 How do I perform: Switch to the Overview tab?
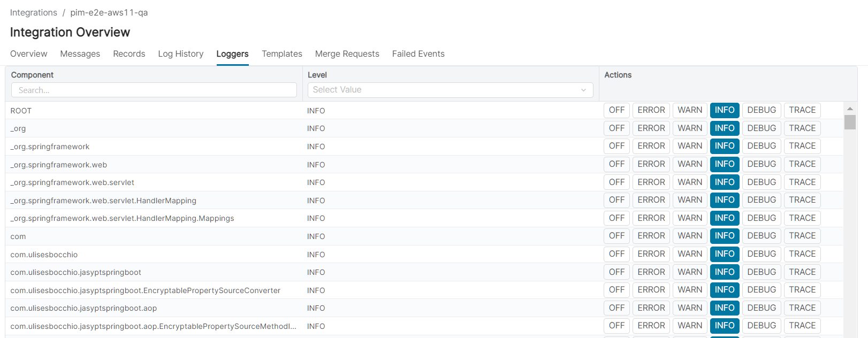coord(29,54)
